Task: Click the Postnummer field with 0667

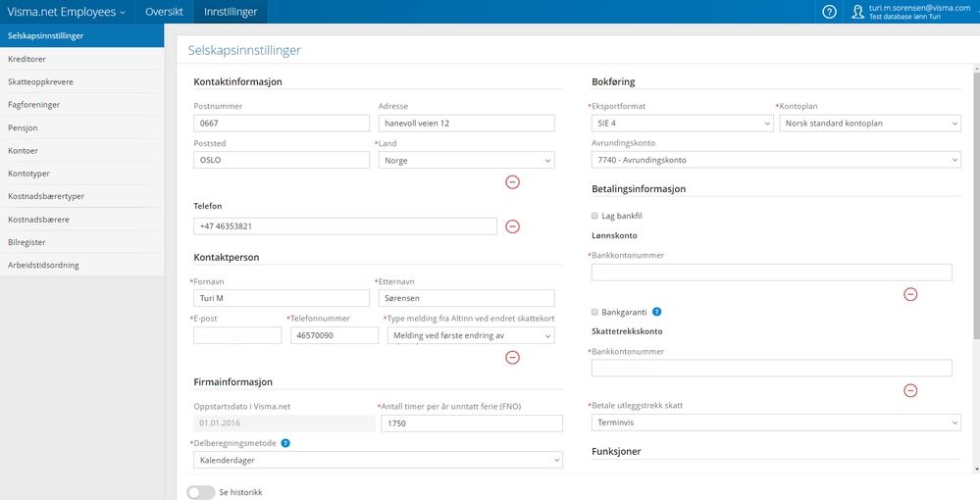Action: coord(282,124)
